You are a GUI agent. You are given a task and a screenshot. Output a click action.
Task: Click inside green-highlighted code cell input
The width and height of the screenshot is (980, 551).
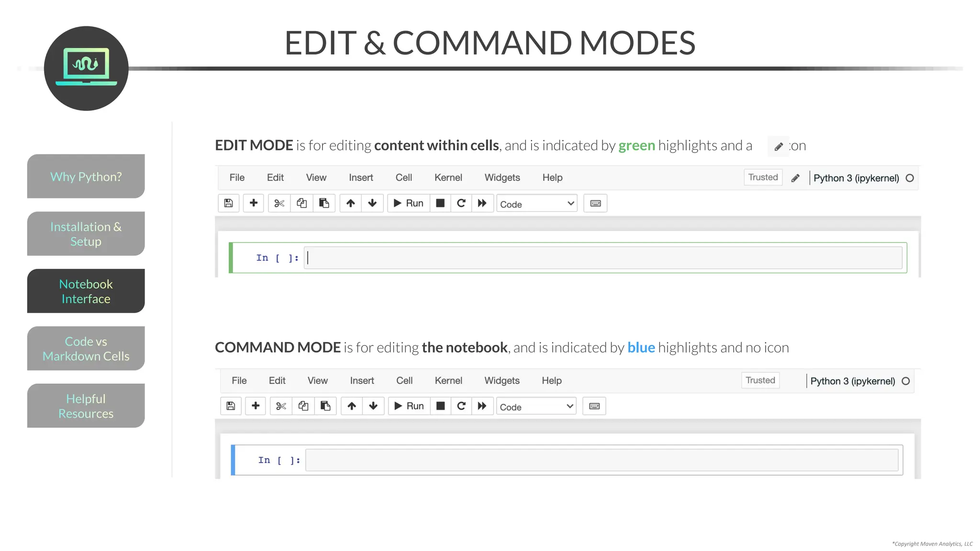click(x=603, y=258)
